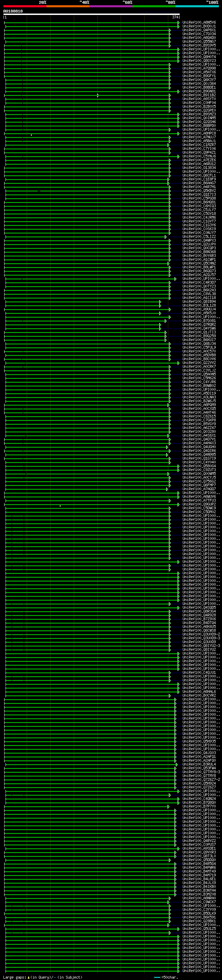Open hit UniRef100_Q6CFL1
222x980 pixels.
[x=199, y=175]
